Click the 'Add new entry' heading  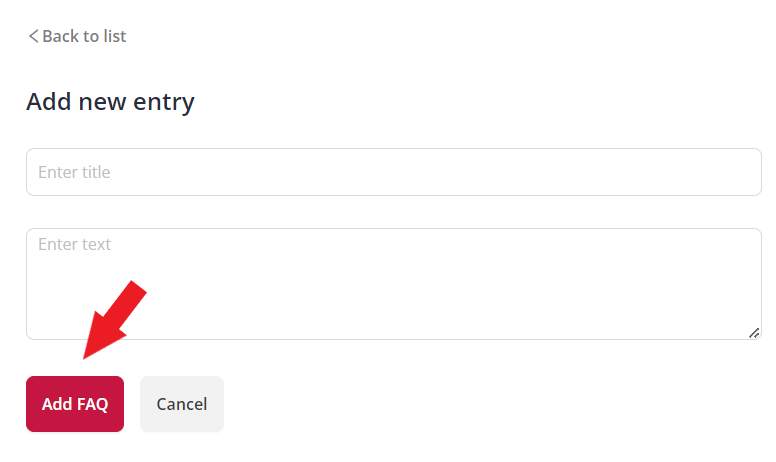coord(110,101)
